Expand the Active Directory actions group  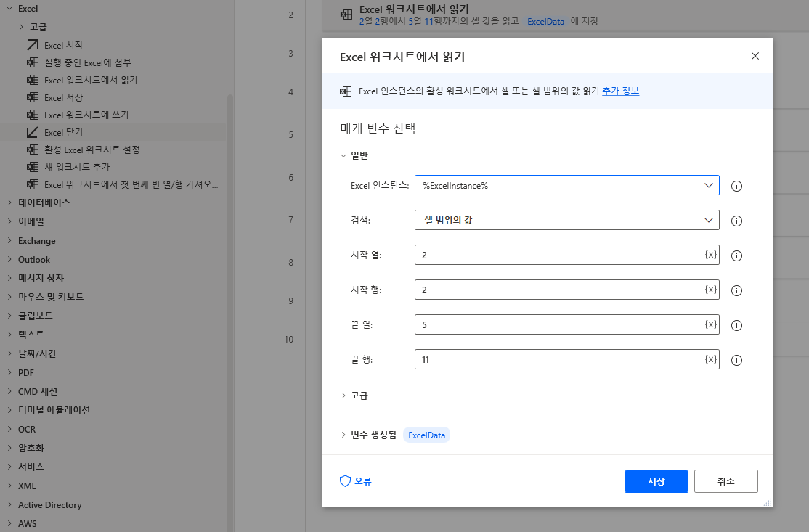[9, 504]
